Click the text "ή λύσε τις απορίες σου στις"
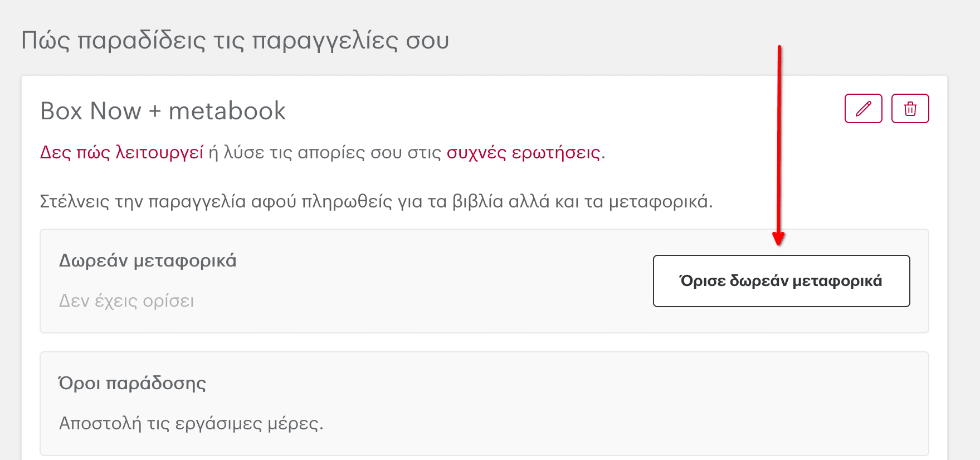 (x=325, y=152)
